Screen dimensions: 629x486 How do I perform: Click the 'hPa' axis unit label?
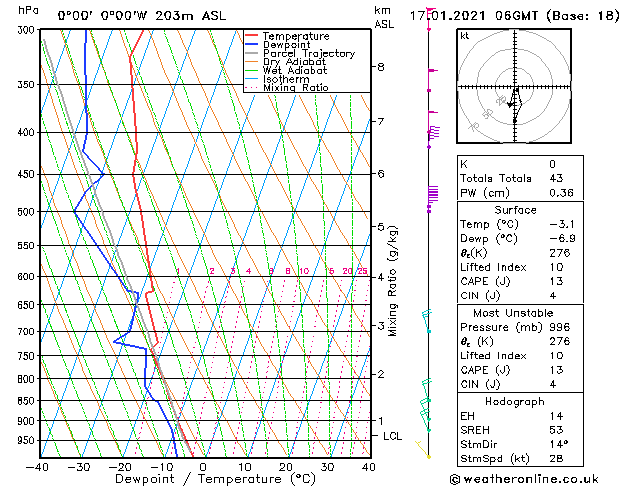pyautogui.click(x=28, y=10)
